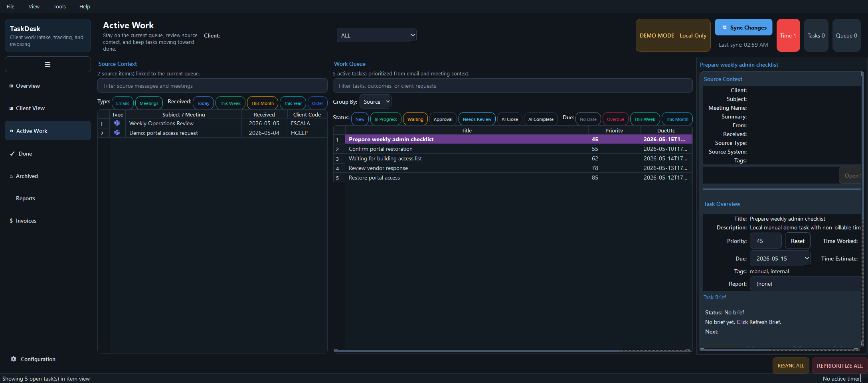
Task: Open the Group By Source dropdown
Action: coord(375,102)
